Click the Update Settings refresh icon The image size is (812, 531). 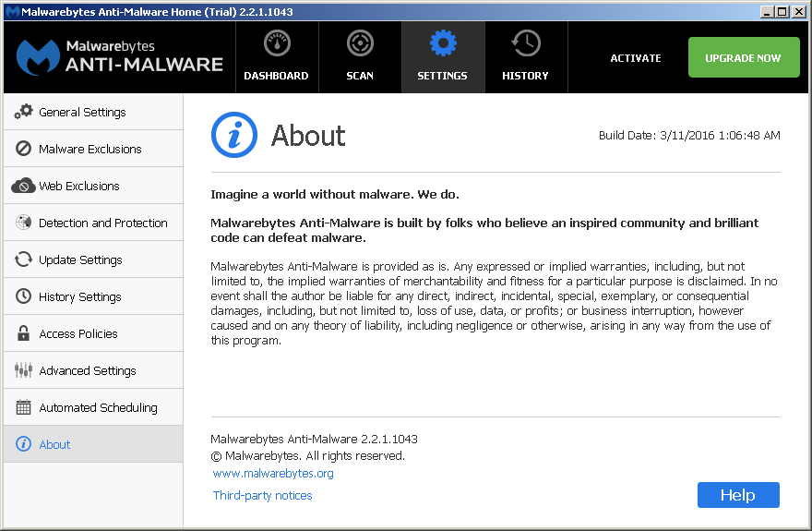pyautogui.click(x=23, y=259)
